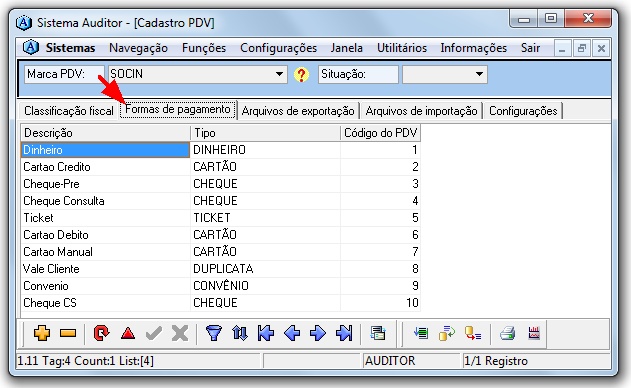
Task: Click the AUDITOR status bar entry
Action: (x=411, y=361)
